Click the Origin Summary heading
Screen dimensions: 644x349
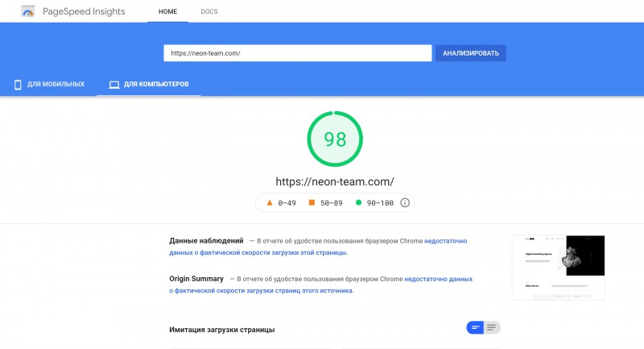(x=196, y=279)
